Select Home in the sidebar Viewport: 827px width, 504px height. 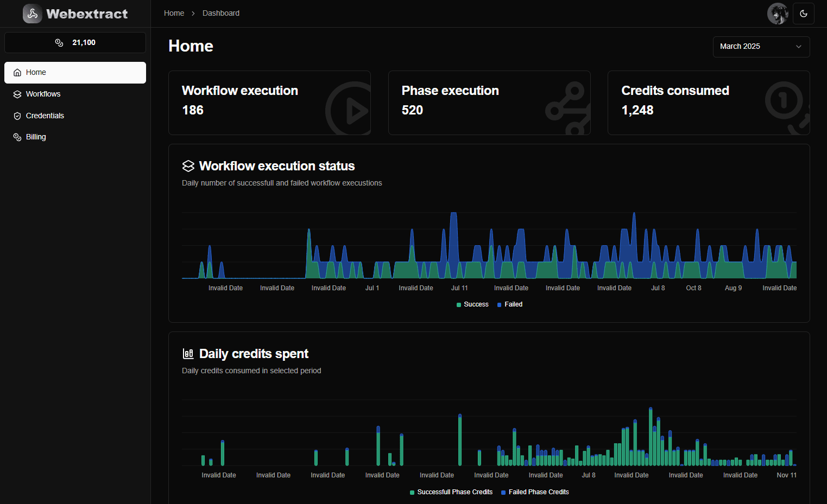(75, 73)
